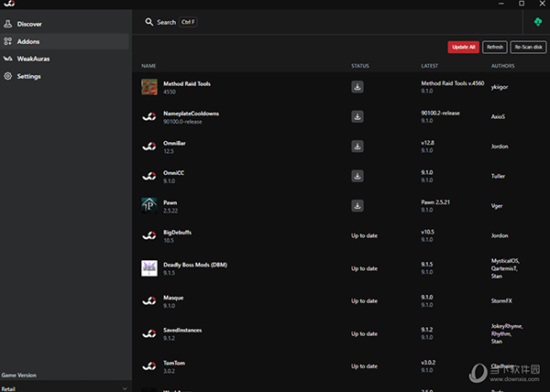Click the Re-Scan disk button
The width and height of the screenshot is (550, 392).
click(528, 47)
